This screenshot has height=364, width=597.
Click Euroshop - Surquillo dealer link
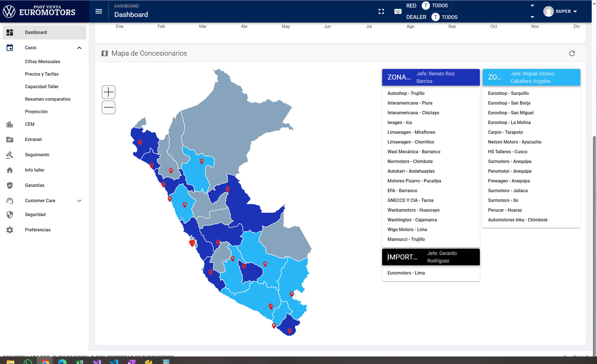(508, 93)
